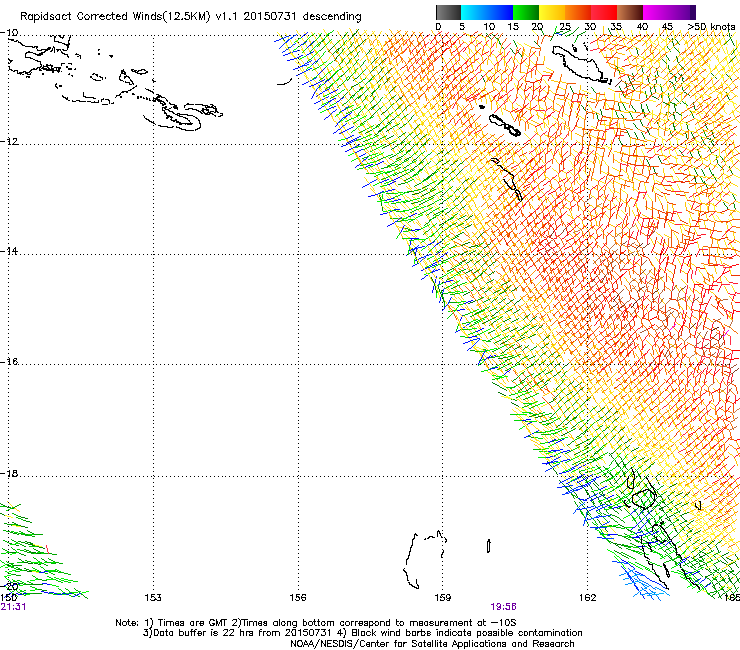This screenshot has height=650, width=740.
Task: Click the '-12' latitude axis label
Action: point(9,142)
